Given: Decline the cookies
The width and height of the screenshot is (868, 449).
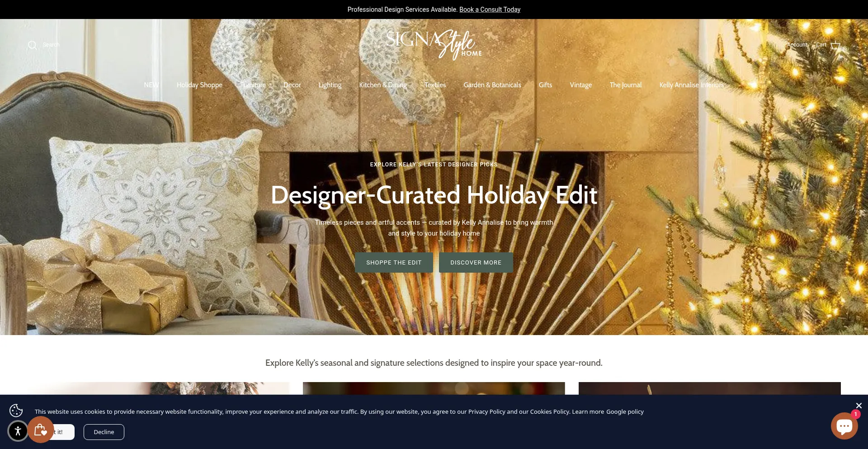Looking at the screenshot, I should click(104, 432).
